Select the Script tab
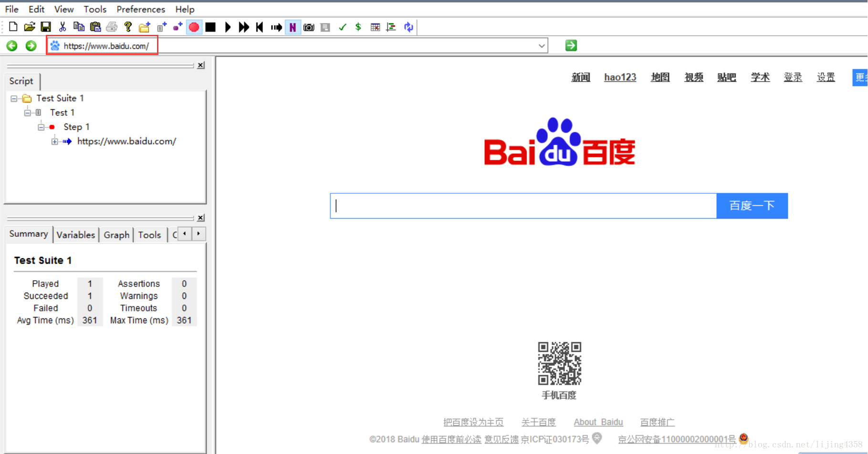This screenshot has width=868, height=454. point(21,81)
